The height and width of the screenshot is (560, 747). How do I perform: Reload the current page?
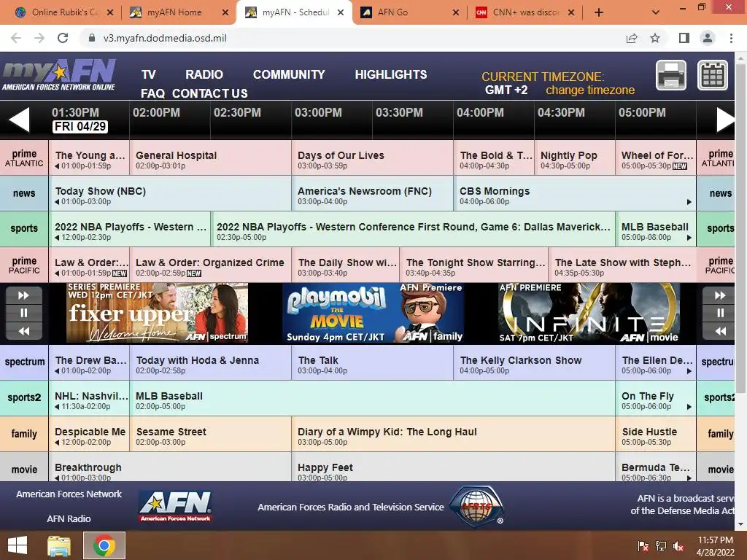(x=63, y=38)
